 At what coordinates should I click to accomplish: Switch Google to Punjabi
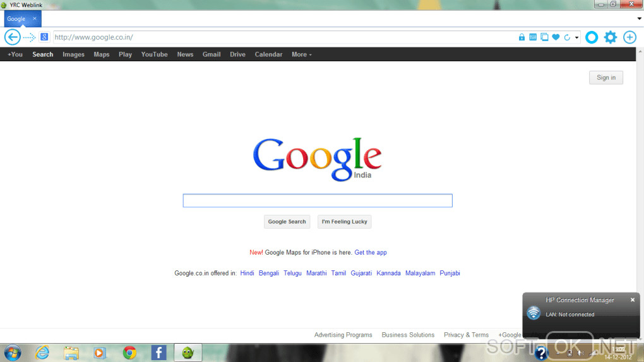[x=450, y=273]
